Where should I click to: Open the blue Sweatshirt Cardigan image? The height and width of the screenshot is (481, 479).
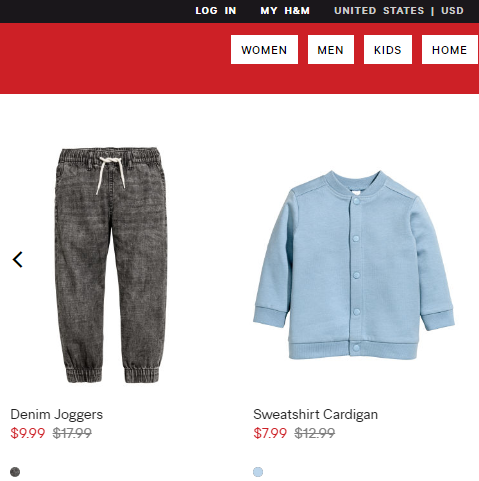click(x=354, y=265)
